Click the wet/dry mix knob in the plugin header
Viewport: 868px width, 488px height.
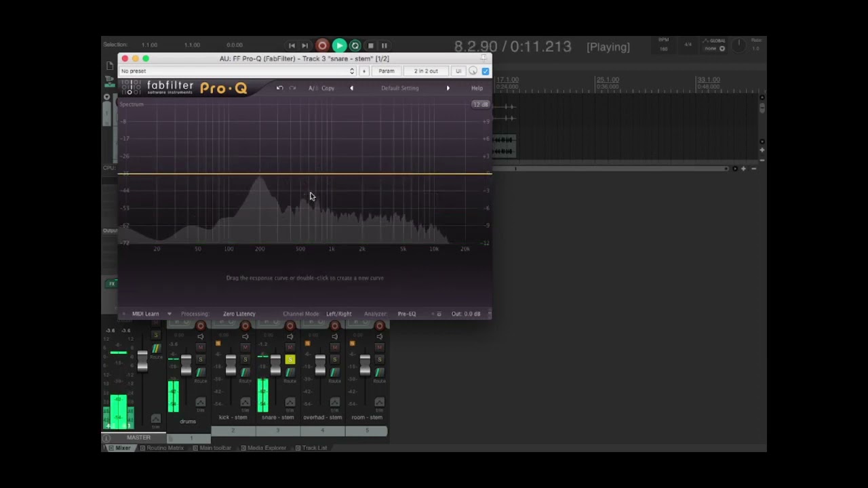pos(473,71)
